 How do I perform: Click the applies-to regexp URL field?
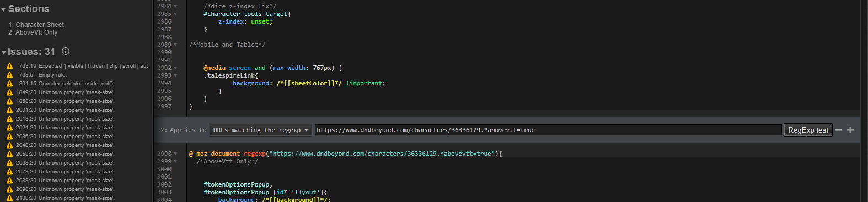point(548,130)
